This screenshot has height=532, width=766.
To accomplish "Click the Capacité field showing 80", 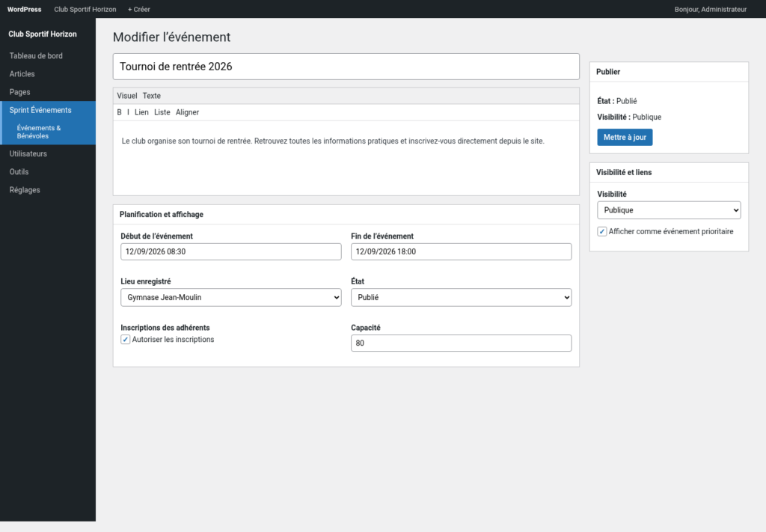I will [x=461, y=343].
